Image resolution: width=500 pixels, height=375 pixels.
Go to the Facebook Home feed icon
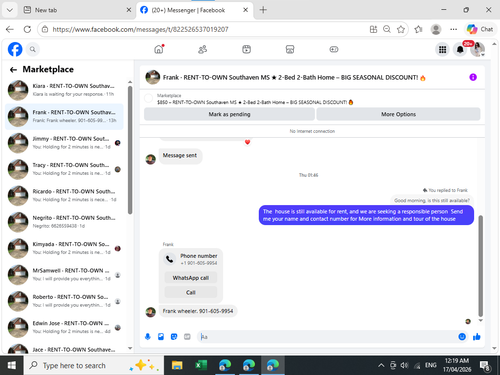point(159,49)
